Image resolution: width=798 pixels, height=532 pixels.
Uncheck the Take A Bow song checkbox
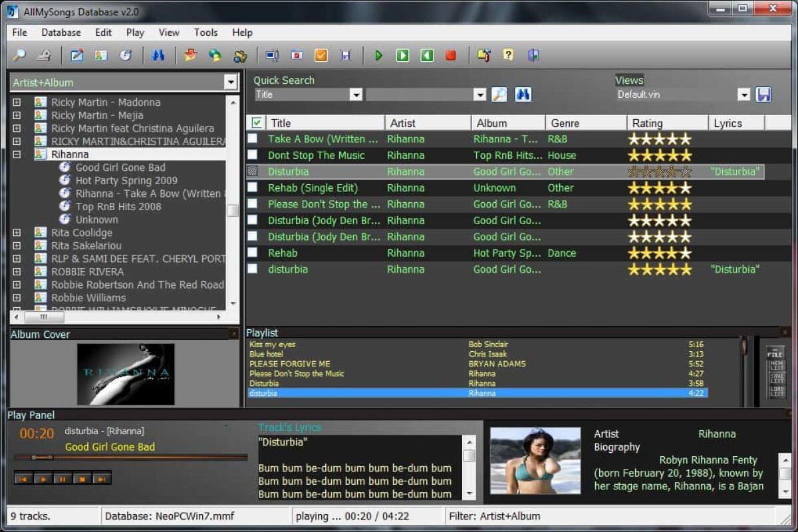[x=253, y=138]
